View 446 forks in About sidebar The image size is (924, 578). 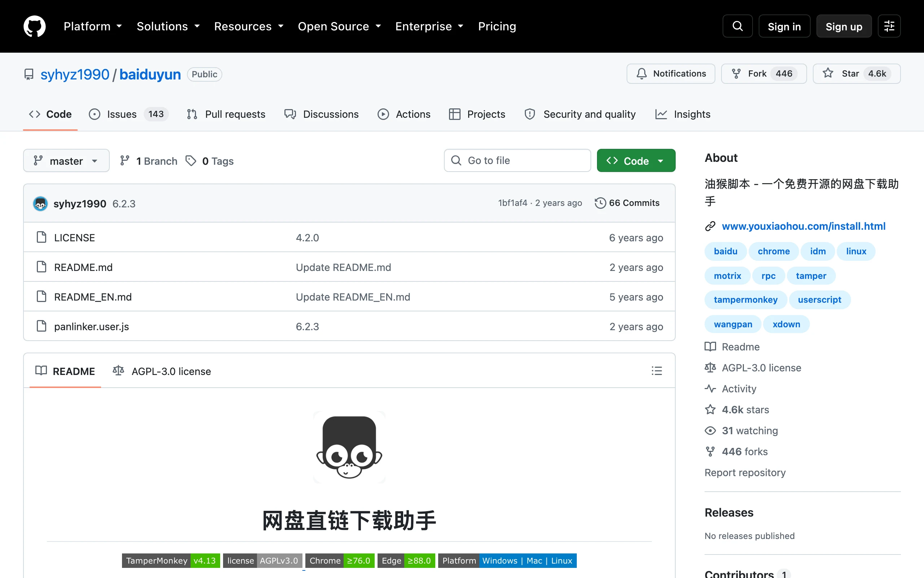click(736, 452)
